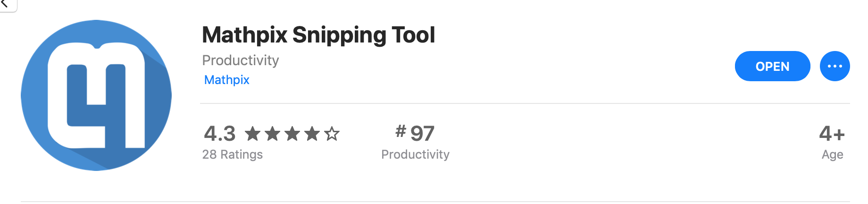
Task: Select the fourth filled rating star
Action: coord(312,134)
